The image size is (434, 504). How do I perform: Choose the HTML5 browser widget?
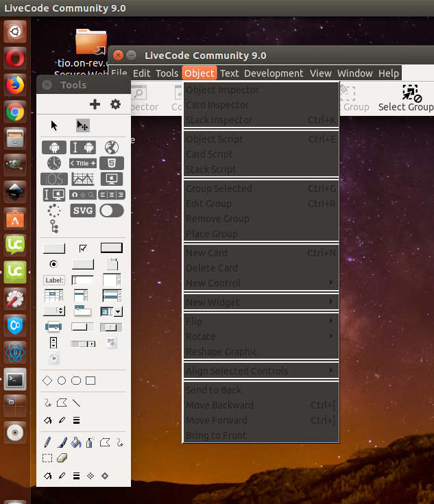point(112,163)
